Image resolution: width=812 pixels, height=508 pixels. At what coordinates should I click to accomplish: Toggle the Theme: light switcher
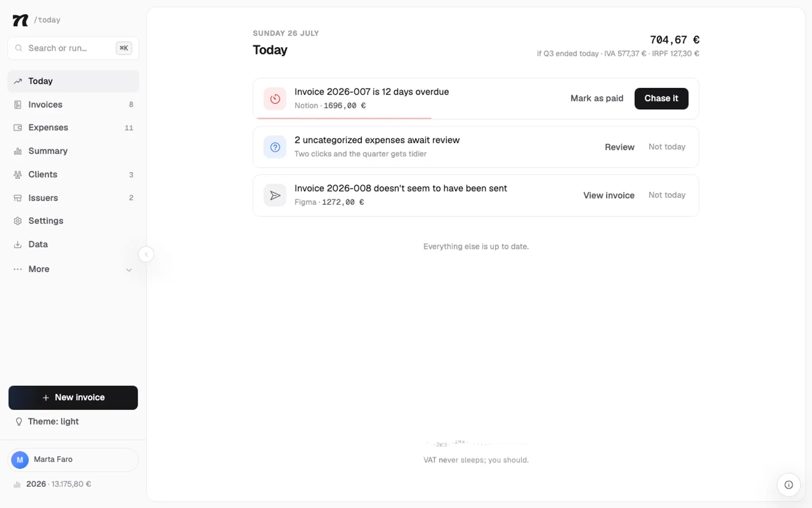tap(47, 422)
